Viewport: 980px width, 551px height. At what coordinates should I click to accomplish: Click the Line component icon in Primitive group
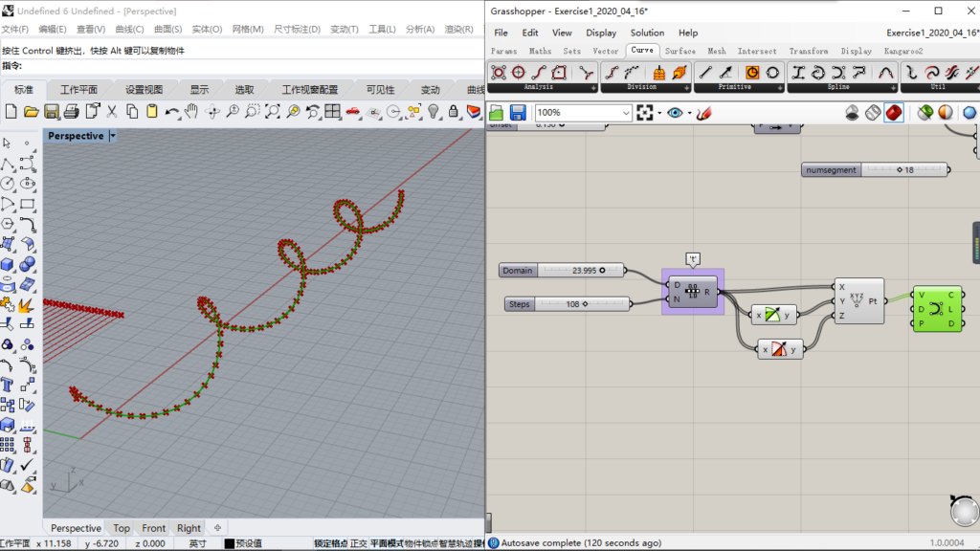point(705,73)
